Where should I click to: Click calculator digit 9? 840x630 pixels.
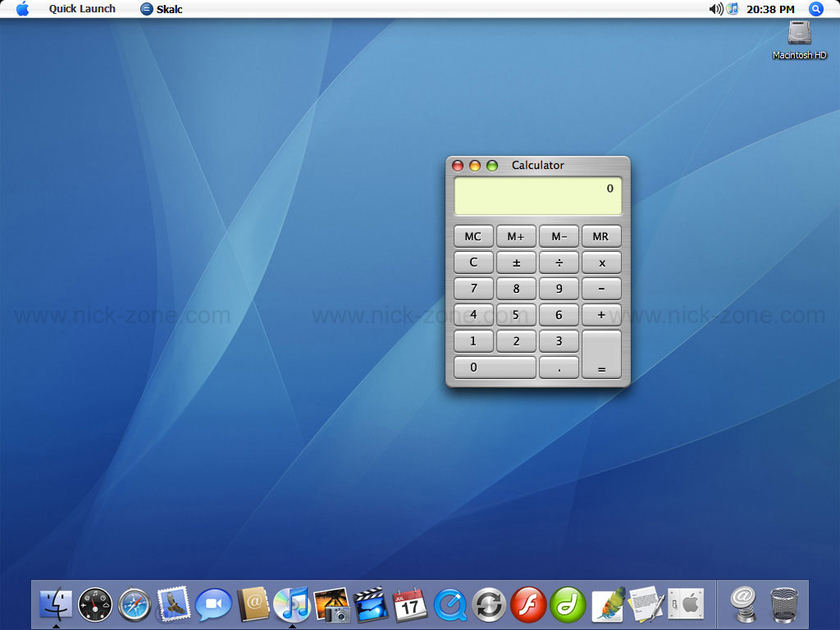coord(559,289)
